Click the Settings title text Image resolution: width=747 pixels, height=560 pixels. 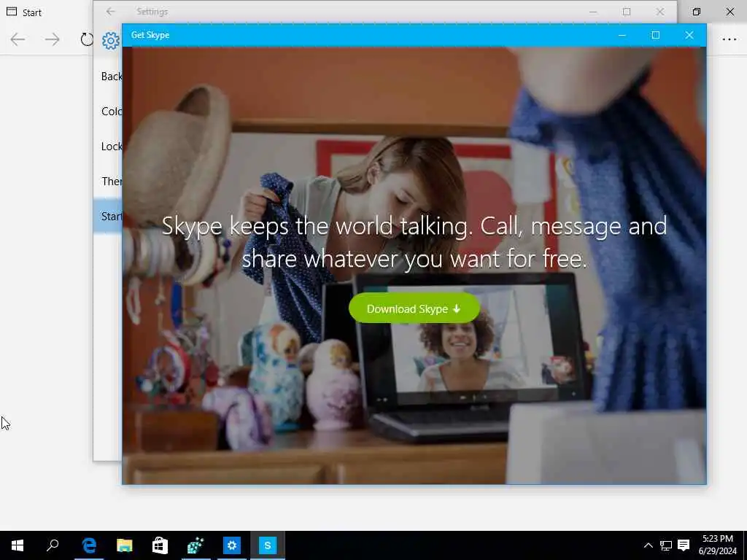pyautogui.click(x=152, y=12)
